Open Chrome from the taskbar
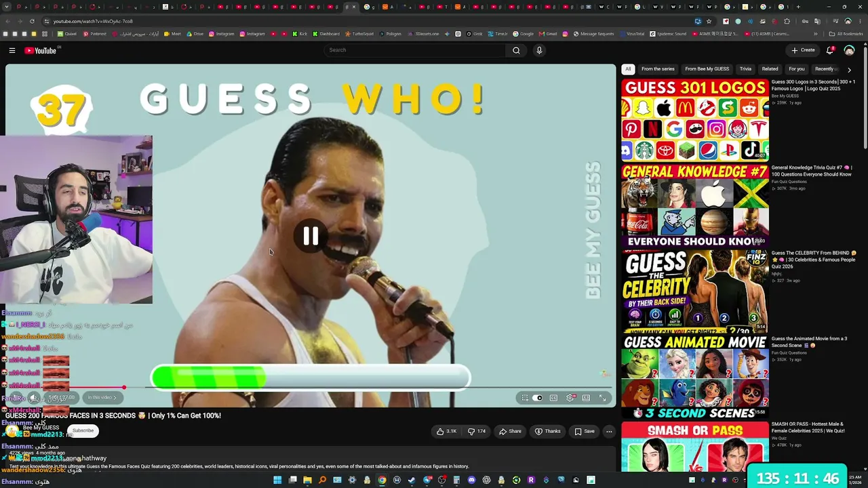 pyautogui.click(x=382, y=480)
